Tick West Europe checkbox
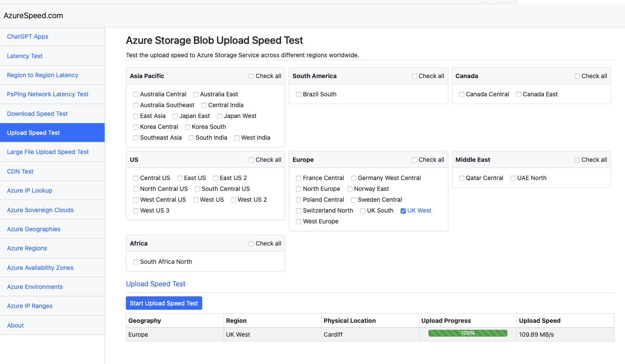 (299, 222)
